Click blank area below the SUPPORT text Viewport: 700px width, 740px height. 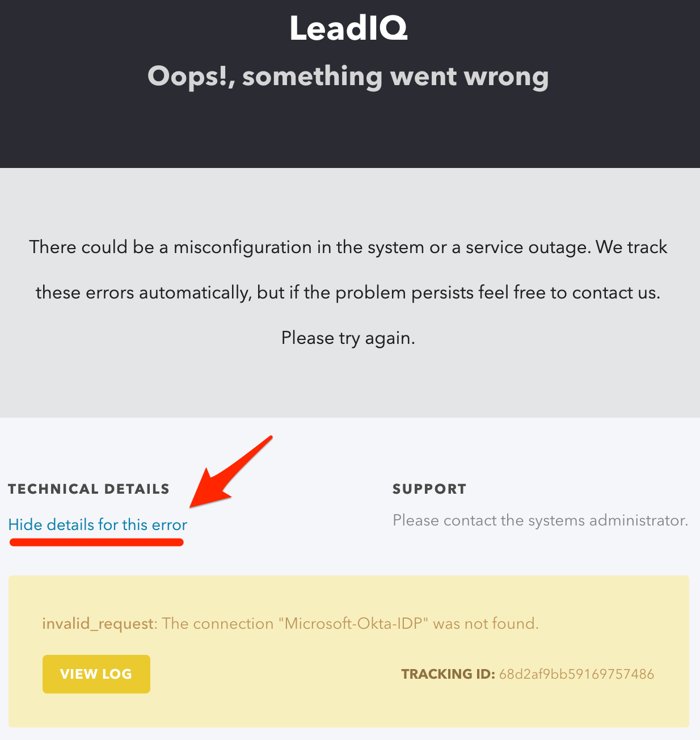[x=539, y=550]
